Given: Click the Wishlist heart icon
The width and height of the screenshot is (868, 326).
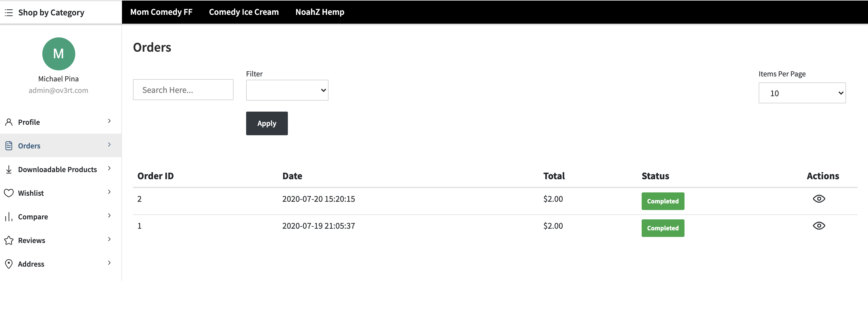Looking at the screenshot, I should [x=9, y=193].
